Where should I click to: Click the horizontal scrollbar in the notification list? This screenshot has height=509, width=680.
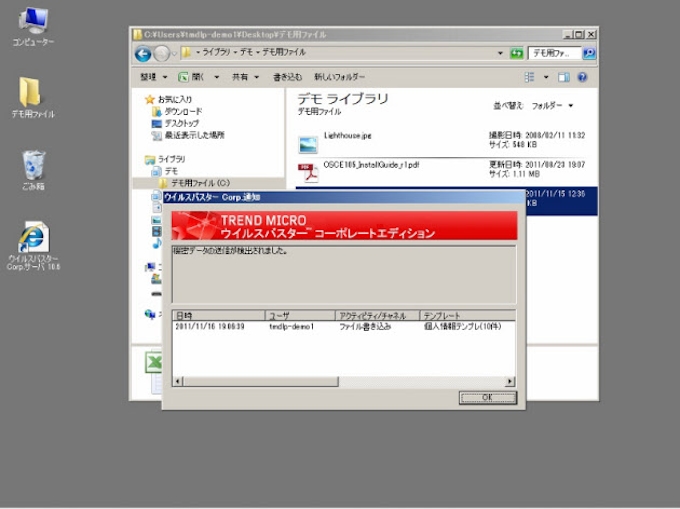click(344, 381)
